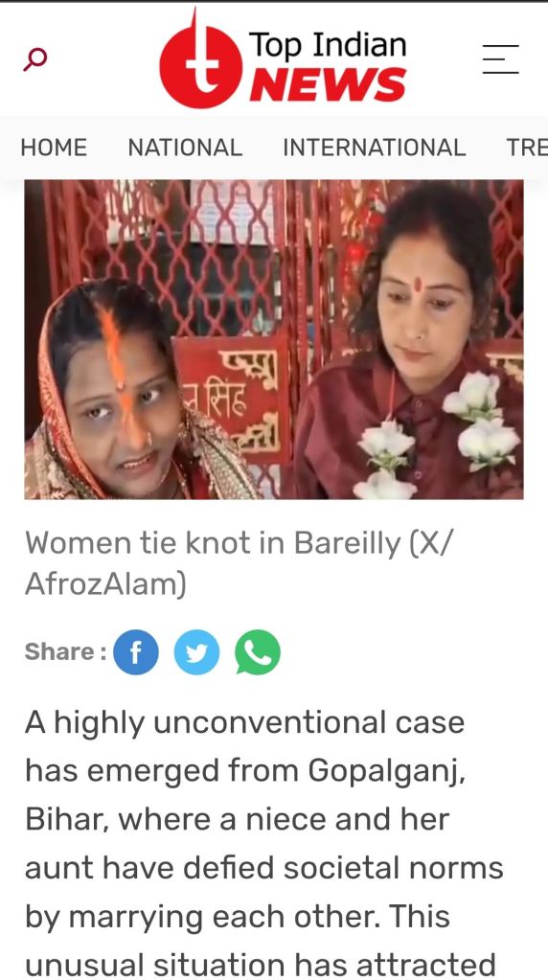548x980 pixels.
Task: Click the word 'Gopalganj' in article
Action: coord(386,772)
